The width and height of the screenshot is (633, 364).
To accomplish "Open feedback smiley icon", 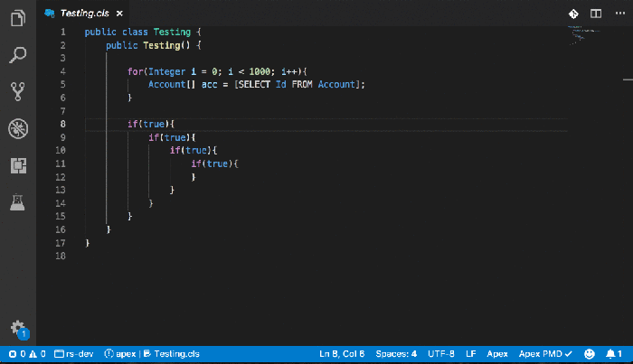I will [590, 354].
